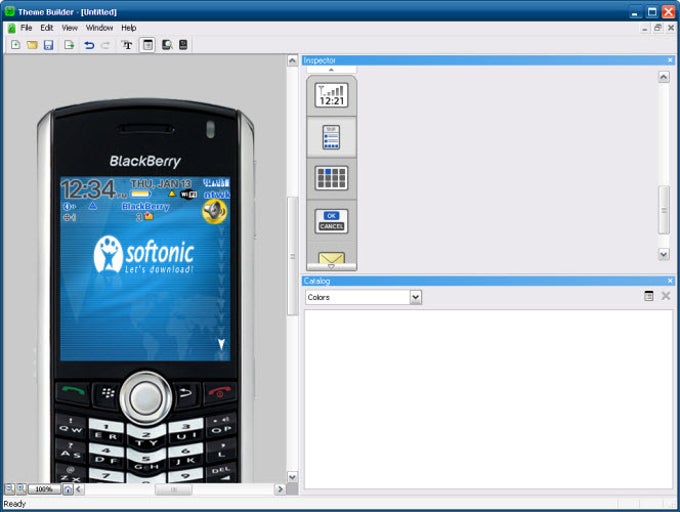This screenshot has height=512, width=680.
Task: Select the icon grid inspector item
Action: (331, 178)
